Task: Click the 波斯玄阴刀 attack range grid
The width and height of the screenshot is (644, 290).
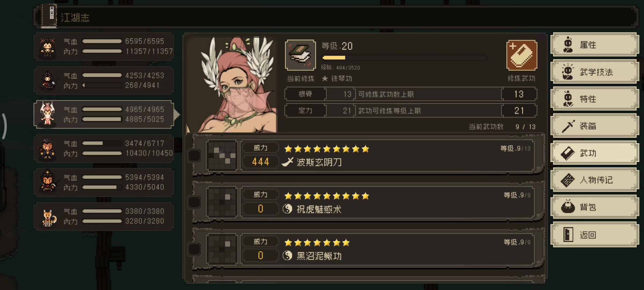Action: (222, 155)
